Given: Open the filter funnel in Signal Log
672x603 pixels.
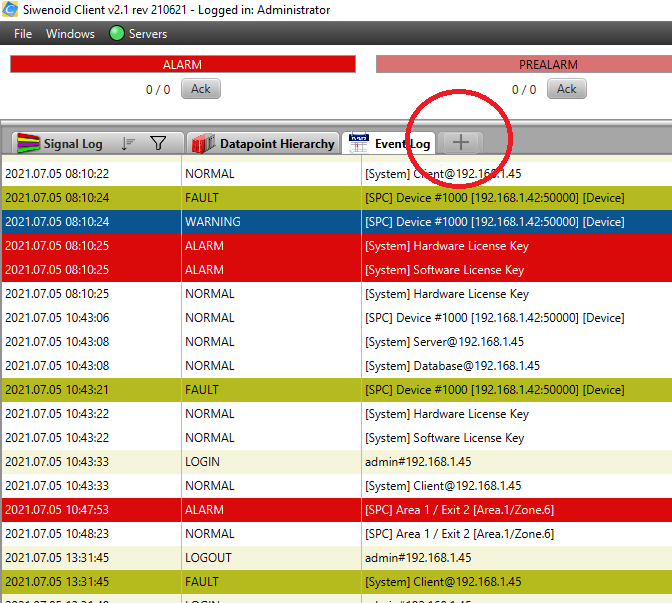Looking at the screenshot, I should [158, 143].
